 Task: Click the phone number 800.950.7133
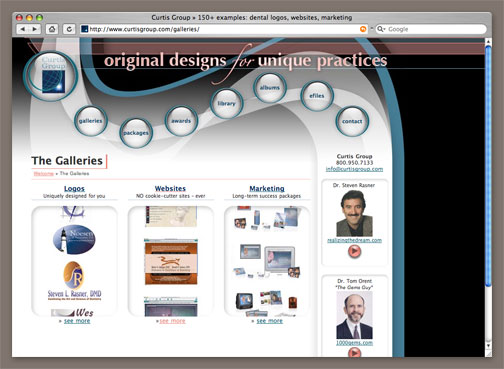[354, 163]
